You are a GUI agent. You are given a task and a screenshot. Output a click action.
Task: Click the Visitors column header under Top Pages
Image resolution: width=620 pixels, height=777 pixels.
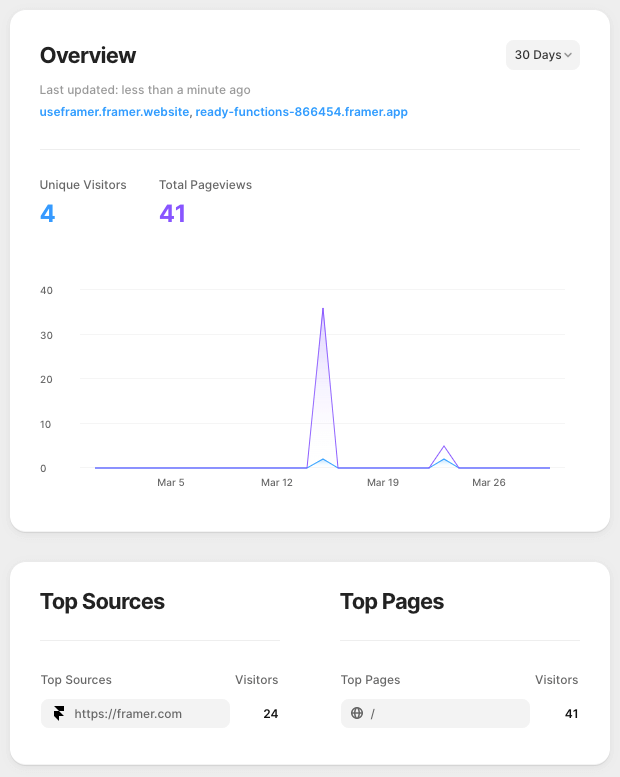556,680
